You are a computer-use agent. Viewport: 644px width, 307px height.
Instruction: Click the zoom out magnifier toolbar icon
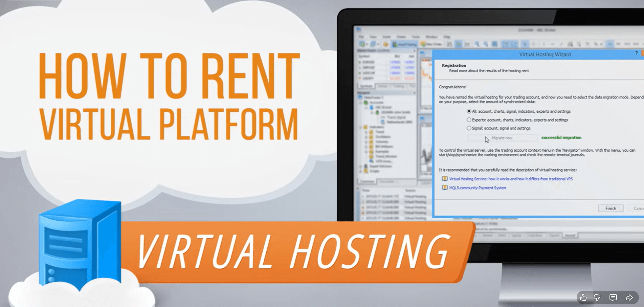click(x=486, y=44)
